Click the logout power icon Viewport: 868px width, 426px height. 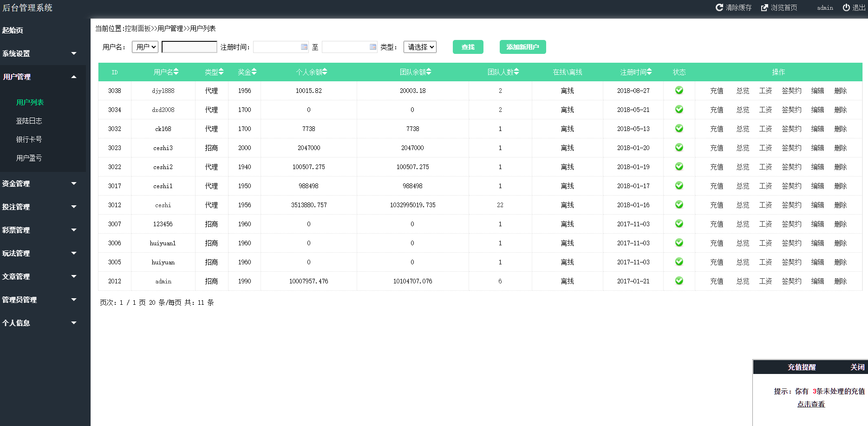846,7
